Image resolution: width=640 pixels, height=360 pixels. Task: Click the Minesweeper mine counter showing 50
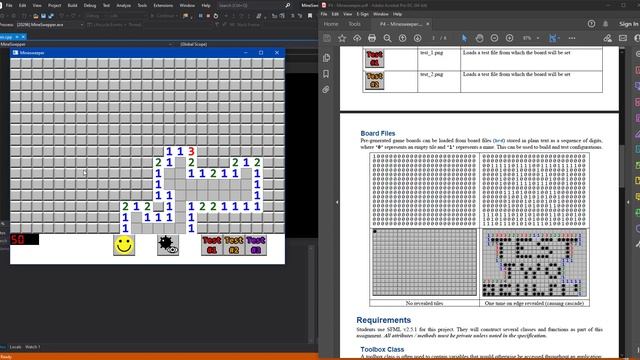tap(24, 239)
